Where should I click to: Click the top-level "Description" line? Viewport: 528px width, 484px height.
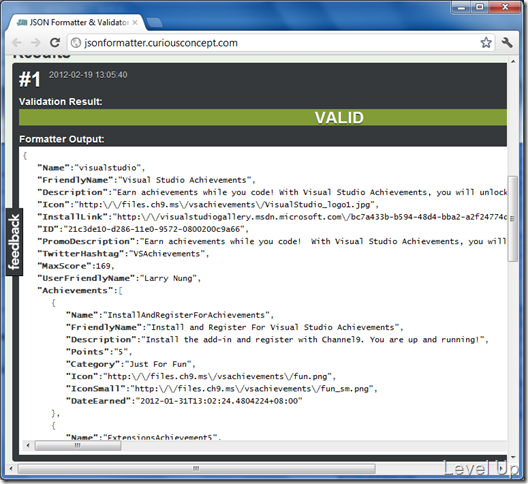coord(272,192)
